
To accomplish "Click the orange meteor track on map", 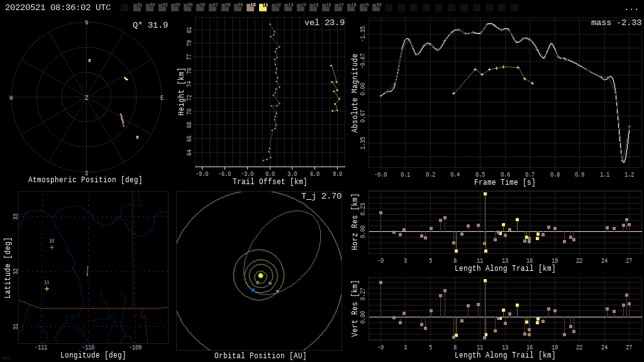I will pyautogui.click(x=87, y=271).
